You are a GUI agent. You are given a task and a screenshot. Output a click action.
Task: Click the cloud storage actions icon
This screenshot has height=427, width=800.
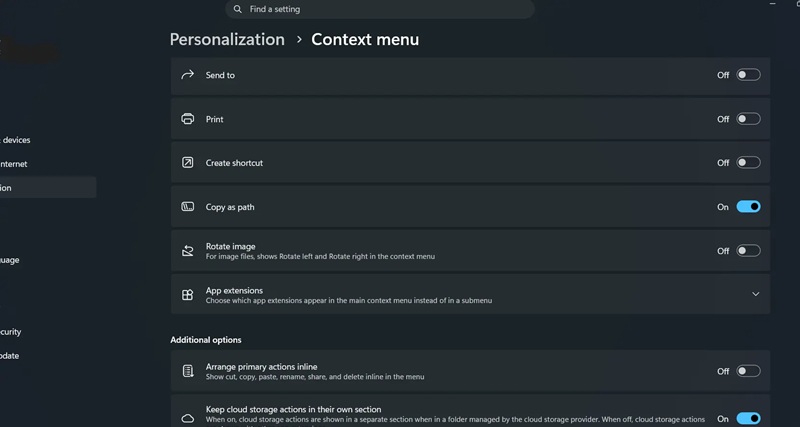[188, 419]
